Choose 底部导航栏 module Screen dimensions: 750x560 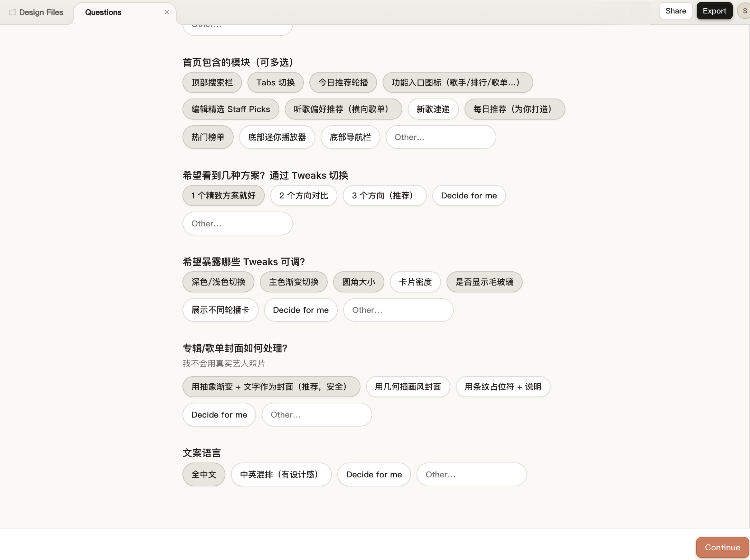coord(350,137)
